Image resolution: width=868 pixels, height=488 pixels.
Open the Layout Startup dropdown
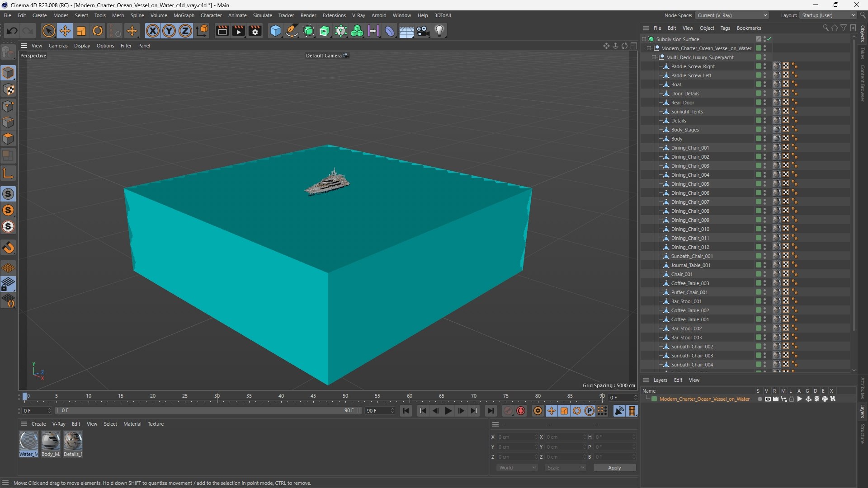[828, 15]
